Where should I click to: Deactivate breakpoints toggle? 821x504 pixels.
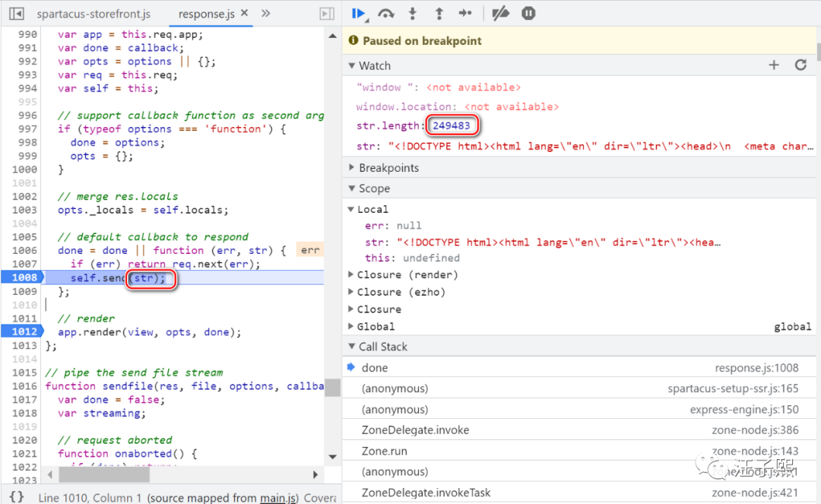coord(500,14)
